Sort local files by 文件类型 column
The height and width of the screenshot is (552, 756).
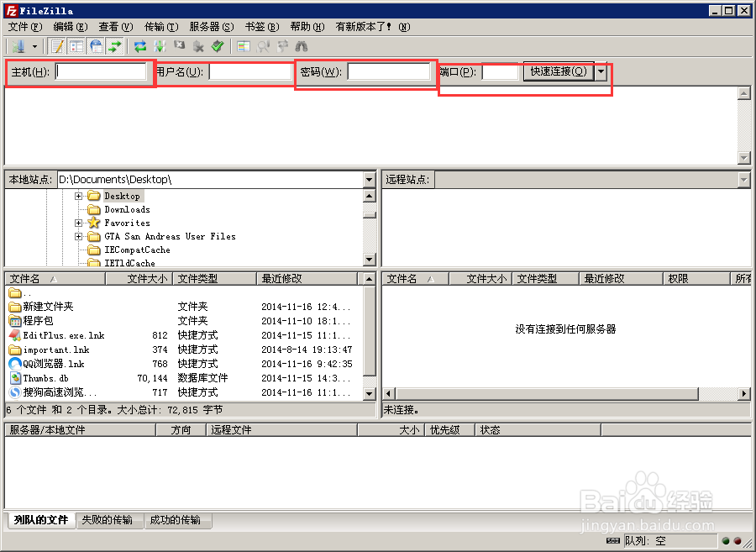[x=215, y=279]
